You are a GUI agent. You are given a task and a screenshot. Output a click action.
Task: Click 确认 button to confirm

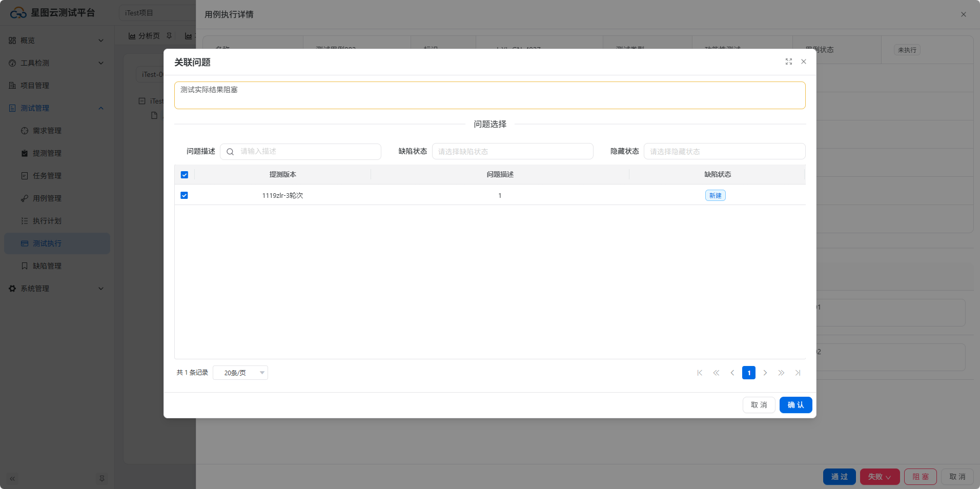click(795, 405)
